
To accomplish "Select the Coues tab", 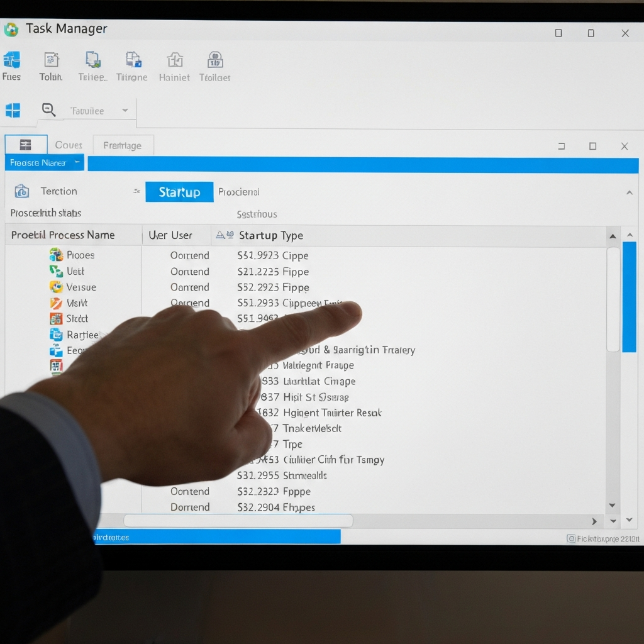I will point(68,145).
